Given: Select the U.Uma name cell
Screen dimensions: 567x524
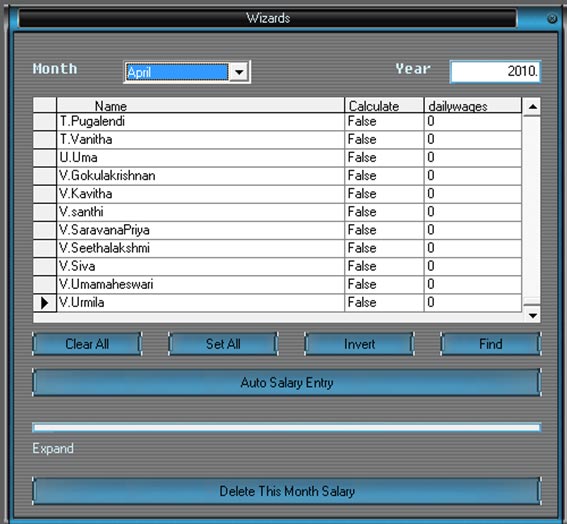Looking at the screenshot, I should 201,158.
